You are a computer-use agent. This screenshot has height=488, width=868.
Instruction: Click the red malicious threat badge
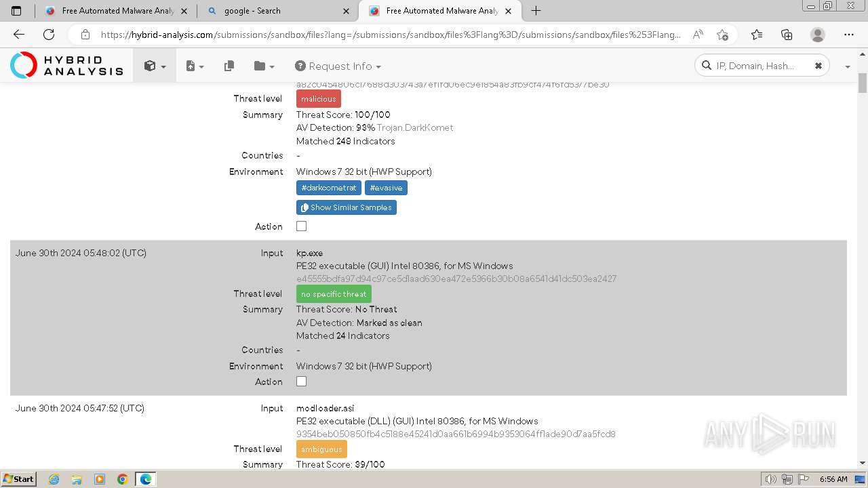point(319,99)
